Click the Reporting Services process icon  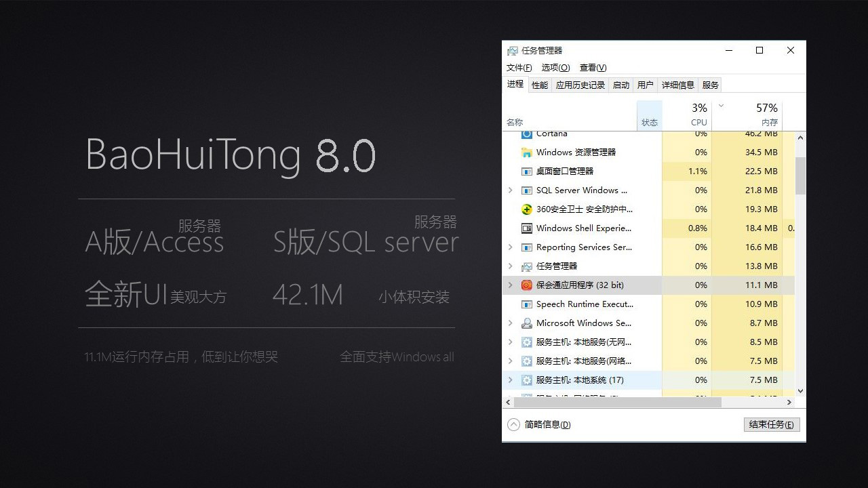click(x=526, y=247)
